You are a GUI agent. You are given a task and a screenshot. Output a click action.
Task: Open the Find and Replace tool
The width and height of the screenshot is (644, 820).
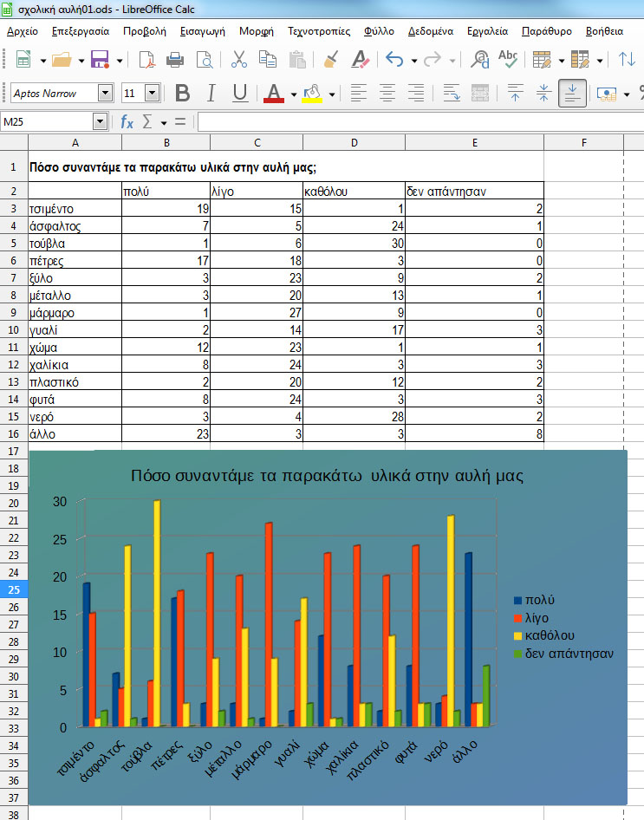point(478,60)
